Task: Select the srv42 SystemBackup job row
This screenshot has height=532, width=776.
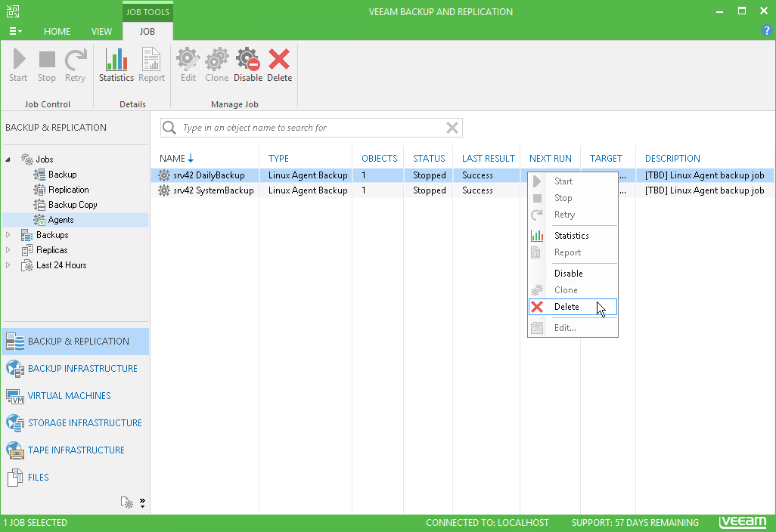Action: coord(462,190)
